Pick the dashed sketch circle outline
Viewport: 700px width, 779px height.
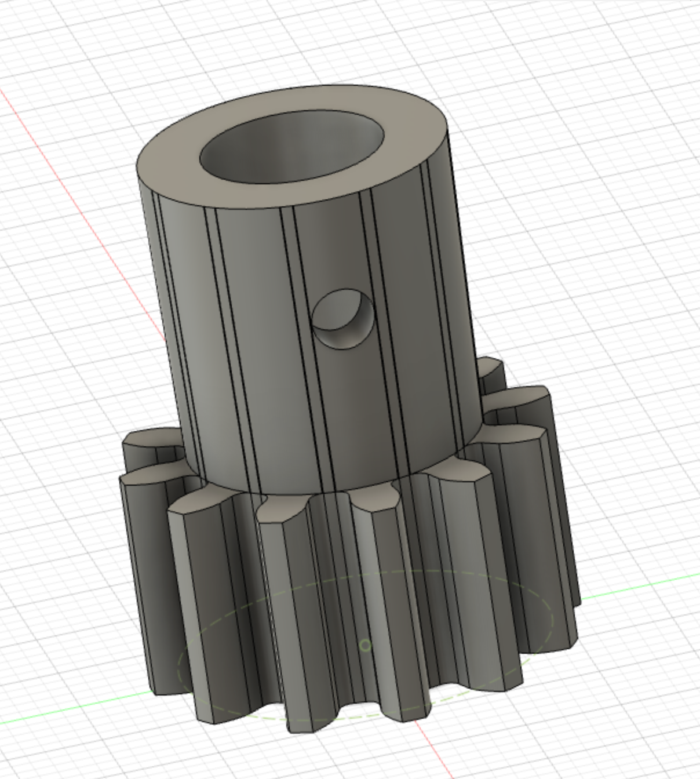[x=365, y=645]
